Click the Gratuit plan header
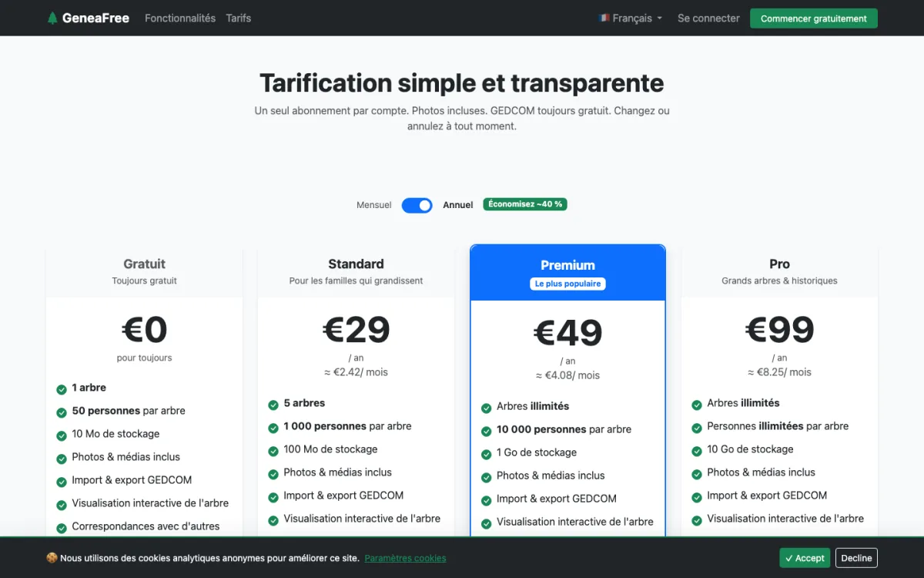This screenshot has width=924, height=578. coord(144,273)
